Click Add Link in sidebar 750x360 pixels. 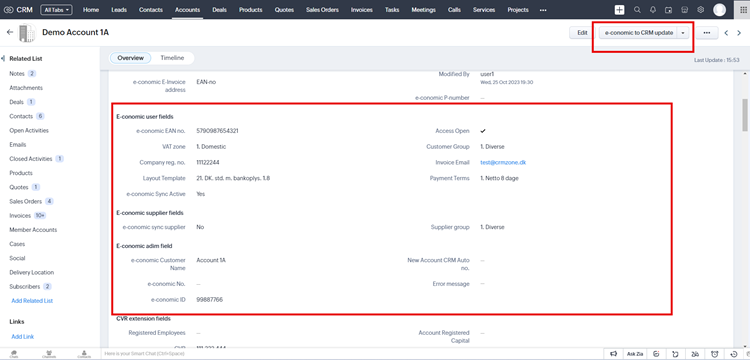click(22, 337)
